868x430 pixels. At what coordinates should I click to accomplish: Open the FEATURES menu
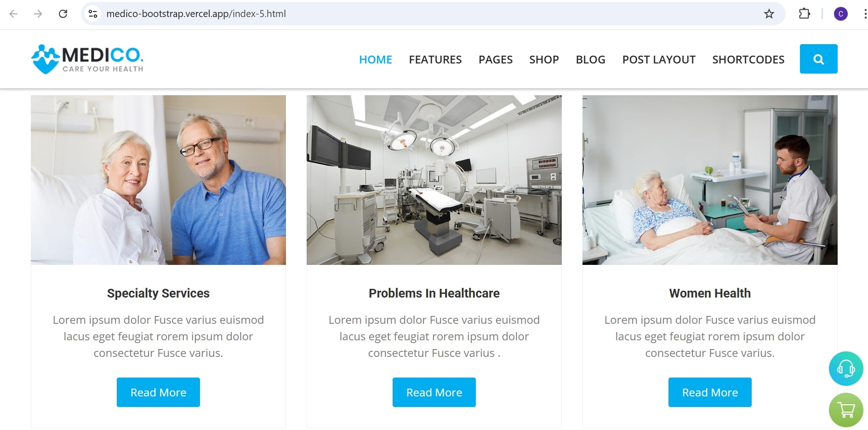pyautogui.click(x=435, y=59)
